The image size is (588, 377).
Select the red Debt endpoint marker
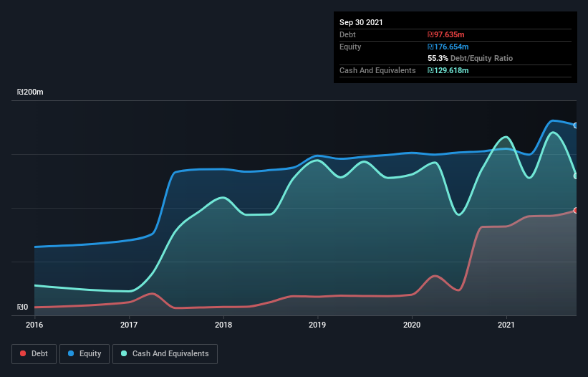[576, 211]
